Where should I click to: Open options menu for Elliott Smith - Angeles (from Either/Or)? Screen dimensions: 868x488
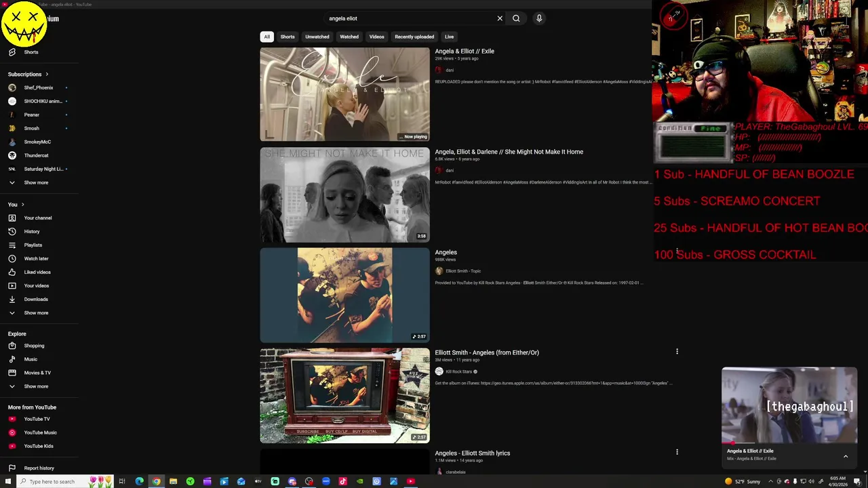click(x=677, y=352)
